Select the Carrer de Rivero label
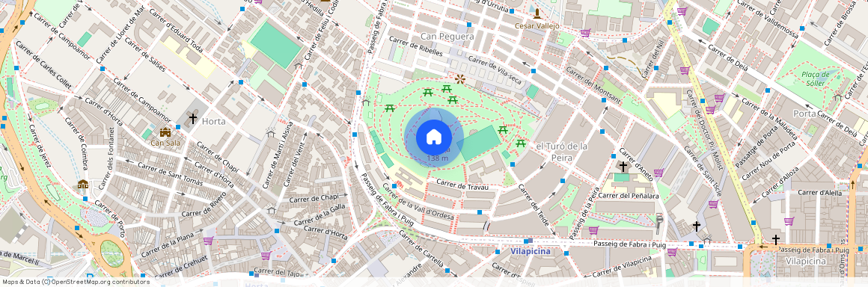This screenshot has width=868, height=287. (x=204, y=205)
